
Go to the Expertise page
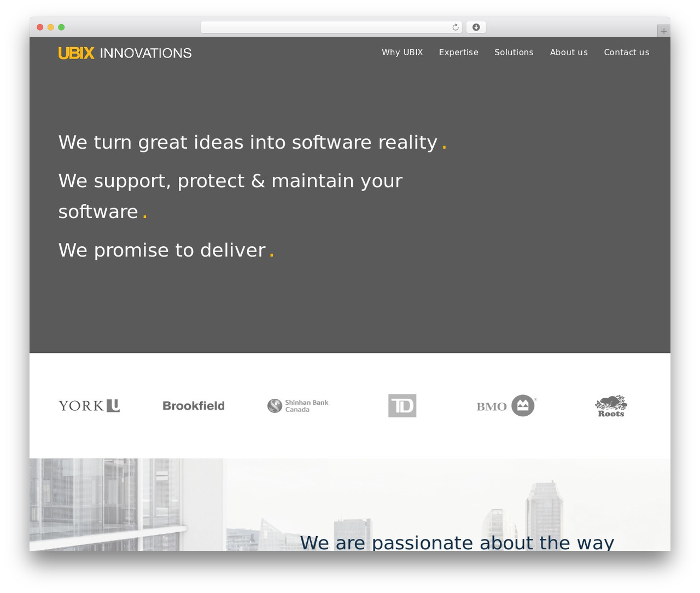(459, 53)
